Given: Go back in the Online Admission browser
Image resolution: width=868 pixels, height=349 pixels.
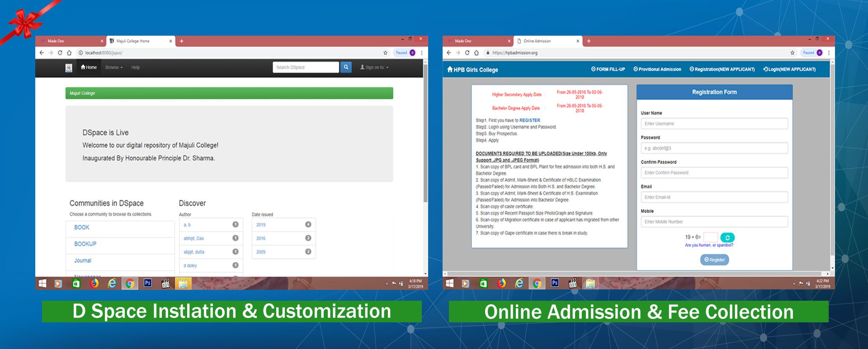Looking at the screenshot, I should 448,53.
